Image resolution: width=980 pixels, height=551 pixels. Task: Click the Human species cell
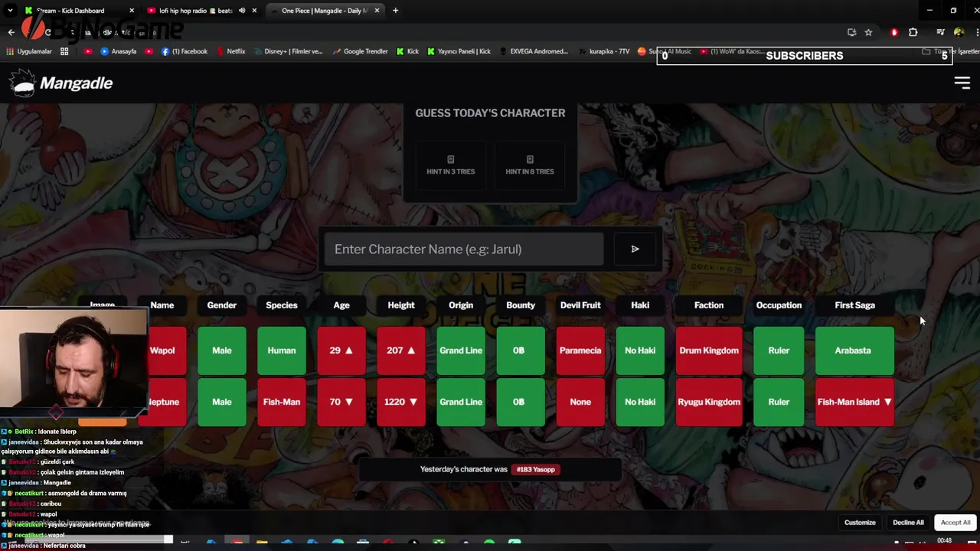point(282,350)
